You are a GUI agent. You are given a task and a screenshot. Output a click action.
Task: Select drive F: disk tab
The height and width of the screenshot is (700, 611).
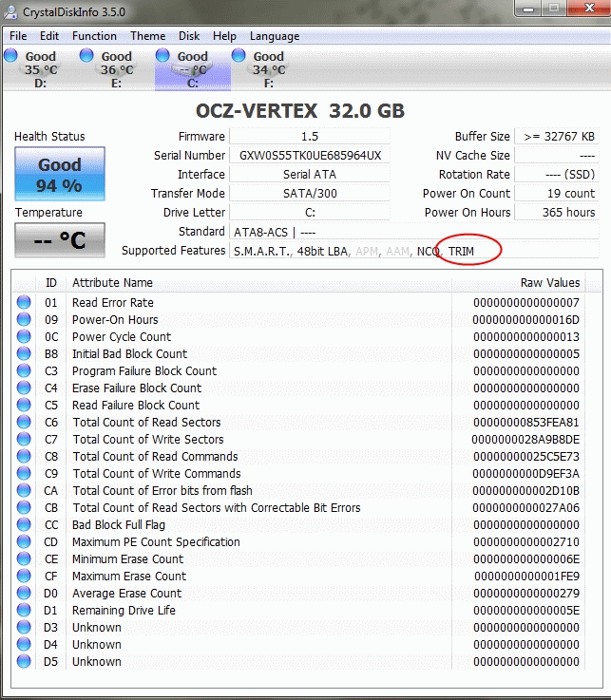coord(268,68)
